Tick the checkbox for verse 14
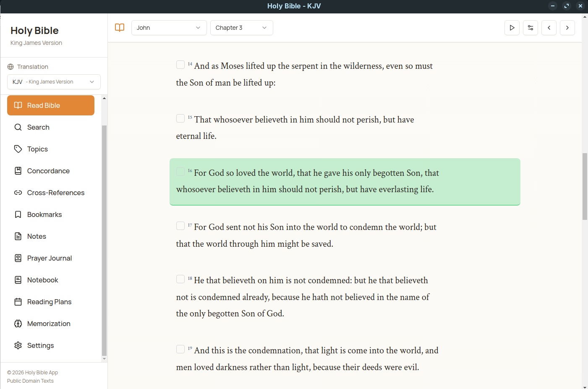The width and height of the screenshot is (588, 389). 180,65
